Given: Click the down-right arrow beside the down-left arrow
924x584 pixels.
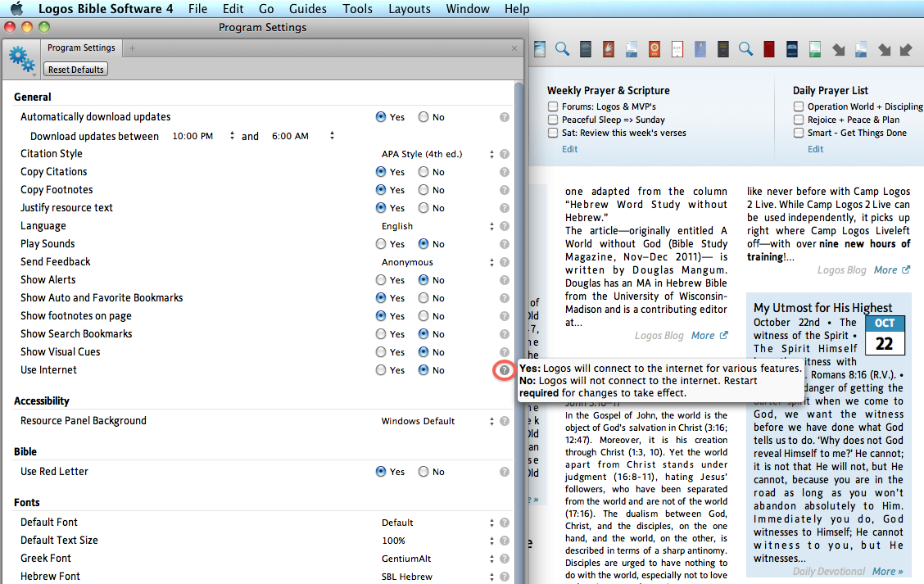Looking at the screenshot, I should [x=884, y=49].
